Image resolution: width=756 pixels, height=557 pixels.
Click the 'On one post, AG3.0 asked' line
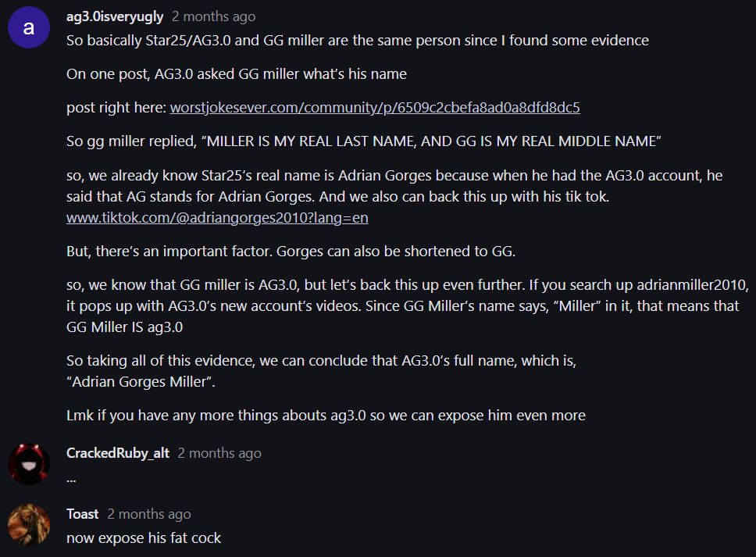[x=236, y=74]
